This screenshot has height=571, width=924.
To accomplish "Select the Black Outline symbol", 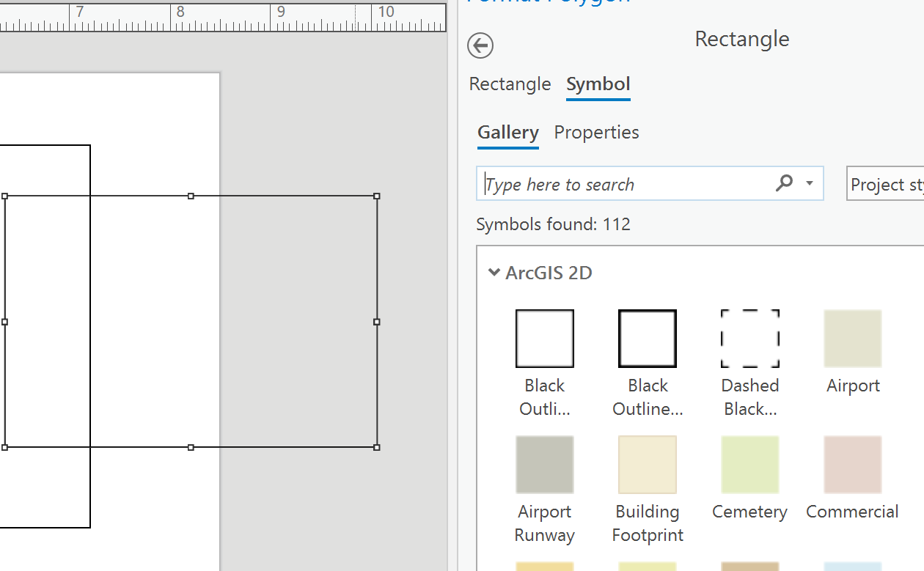I will click(545, 339).
